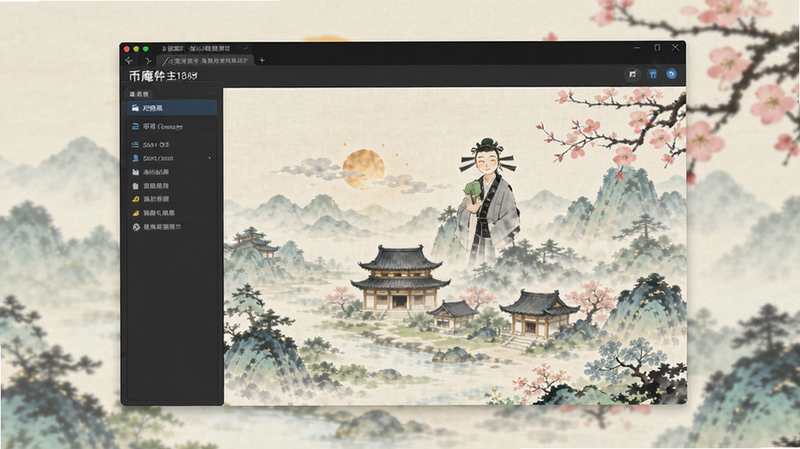The height and width of the screenshot is (449, 800).
Task: Open the round blue icon at the header's right end
Action: tap(671, 74)
